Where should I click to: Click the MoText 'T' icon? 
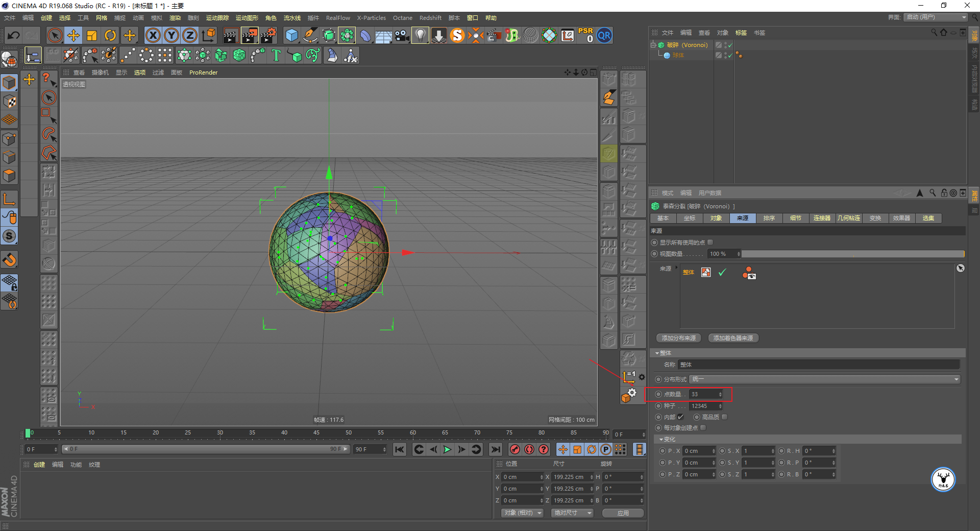[x=276, y=55]
